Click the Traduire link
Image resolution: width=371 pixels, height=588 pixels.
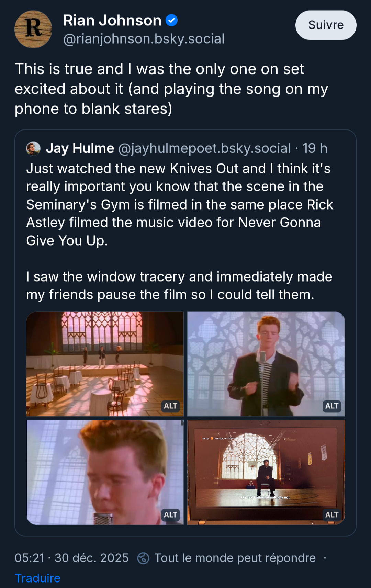[x=37, y=578]
